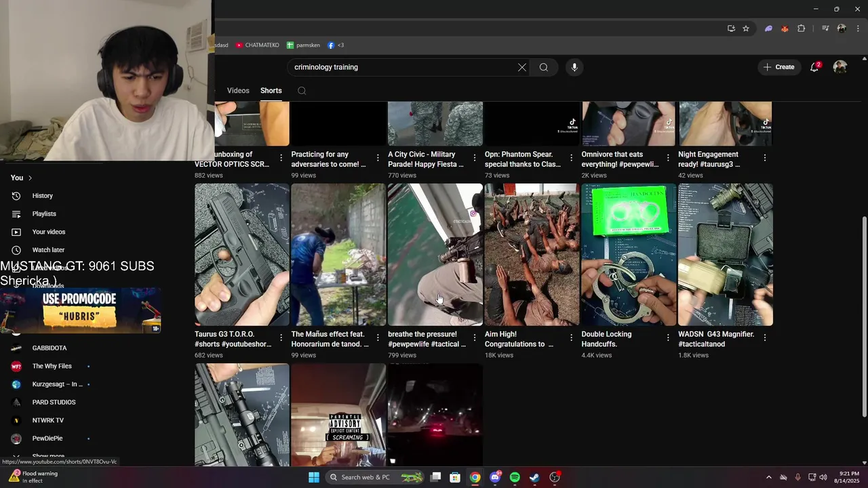Open the notifications bell
This screenshot has width=868, height=488.
click(x=814, y=67)
